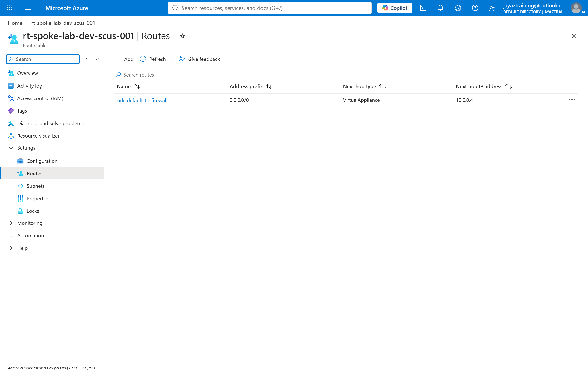This screenshot has width=588, height=372.
Task: Sort routes by Name column
Action: pyautogui.click(x=128, y=86)
